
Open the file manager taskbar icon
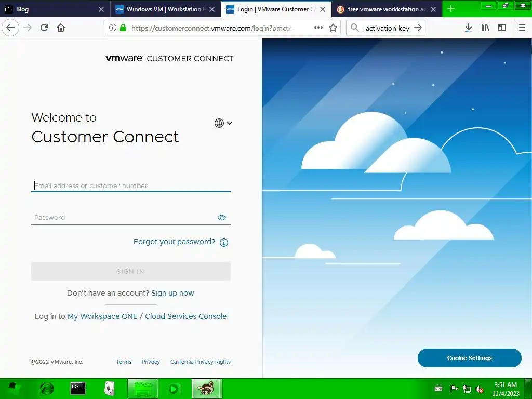pos(142,389)
